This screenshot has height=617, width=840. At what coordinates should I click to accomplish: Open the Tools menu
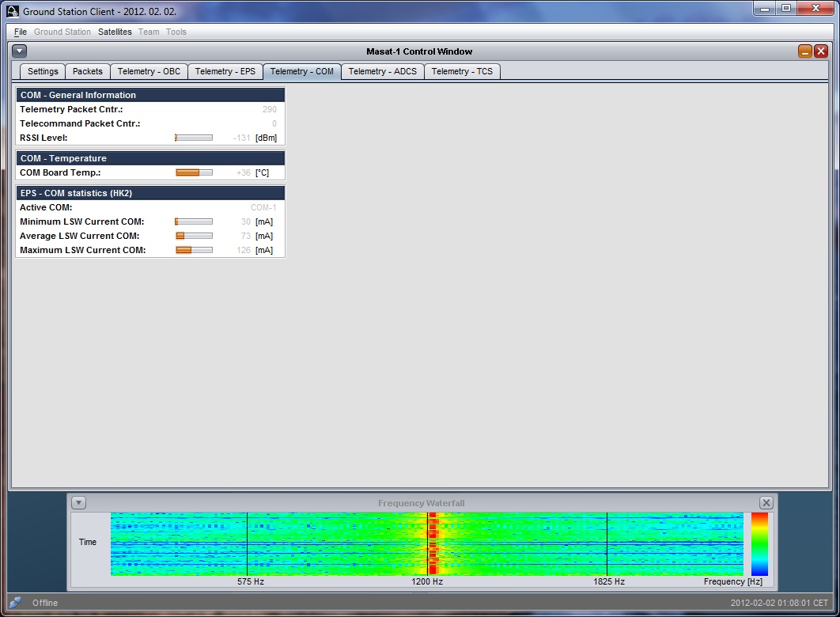pyautogui.click(x=176, y=32)
